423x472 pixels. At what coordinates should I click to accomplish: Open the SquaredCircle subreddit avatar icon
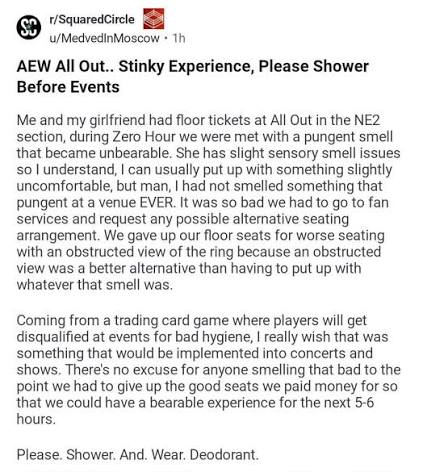pos(29,28)
